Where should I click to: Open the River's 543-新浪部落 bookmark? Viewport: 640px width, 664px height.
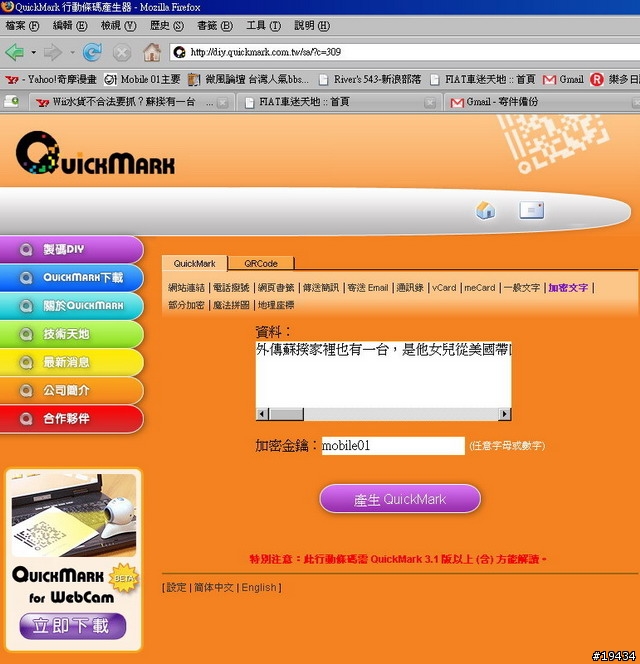point(370,80)
